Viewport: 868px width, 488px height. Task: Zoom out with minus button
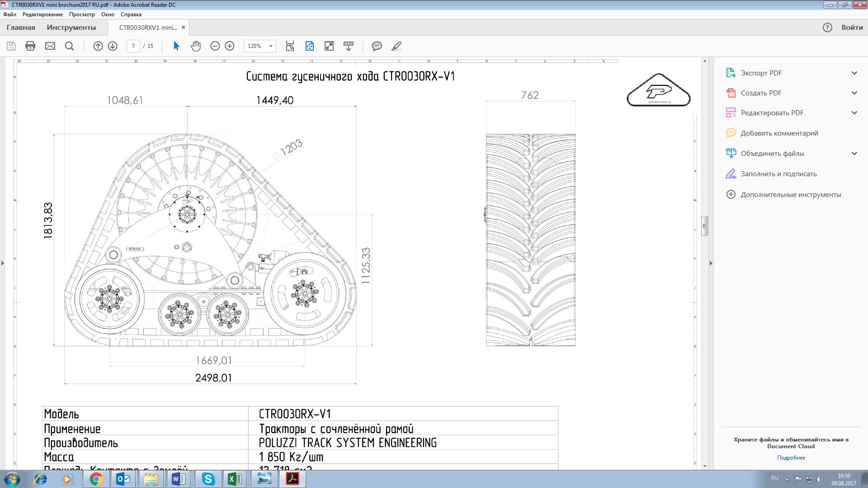pyautogui.click(x=215, y=46)
